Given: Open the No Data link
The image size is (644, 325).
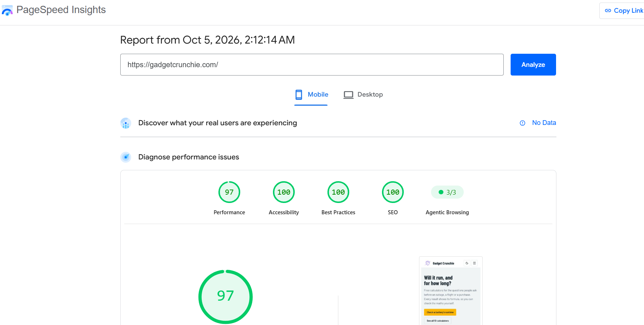Looking at the screenshot, I should 544,123.
